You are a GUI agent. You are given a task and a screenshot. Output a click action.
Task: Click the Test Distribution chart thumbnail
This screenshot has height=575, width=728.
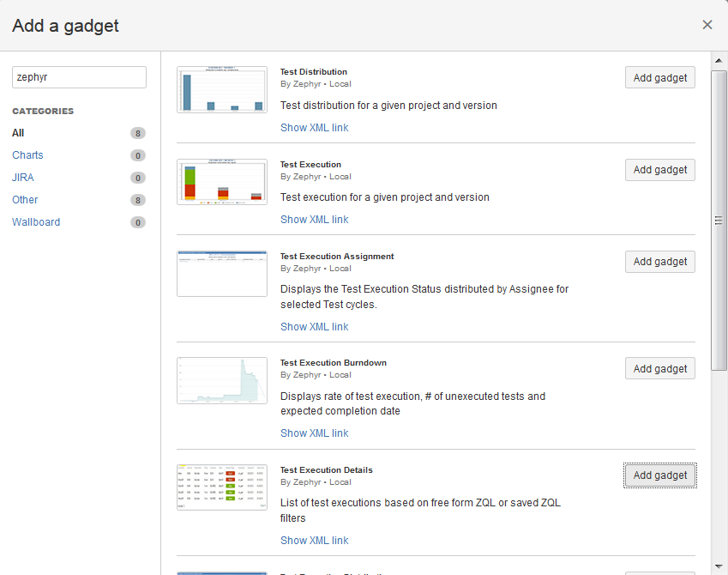[x=222, y=89]
